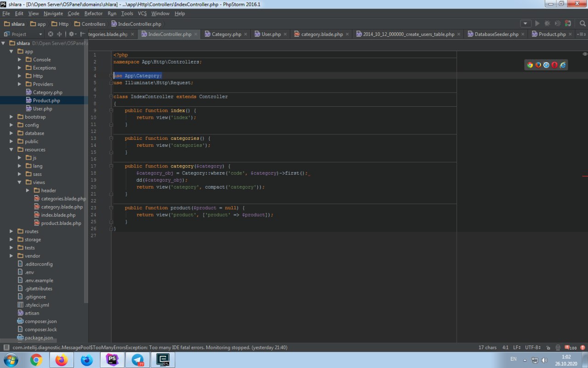Fold the IndexController class block
588x368 pixels.
click(111, 97)
